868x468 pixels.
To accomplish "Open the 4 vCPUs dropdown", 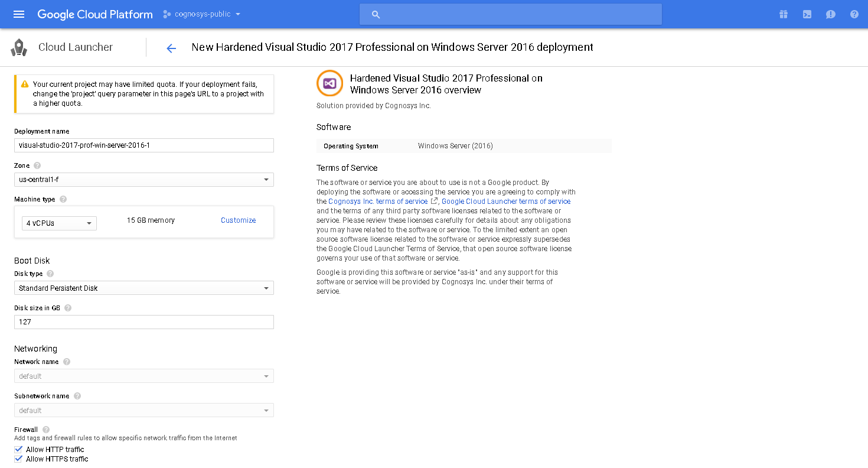I will point(59,223).
